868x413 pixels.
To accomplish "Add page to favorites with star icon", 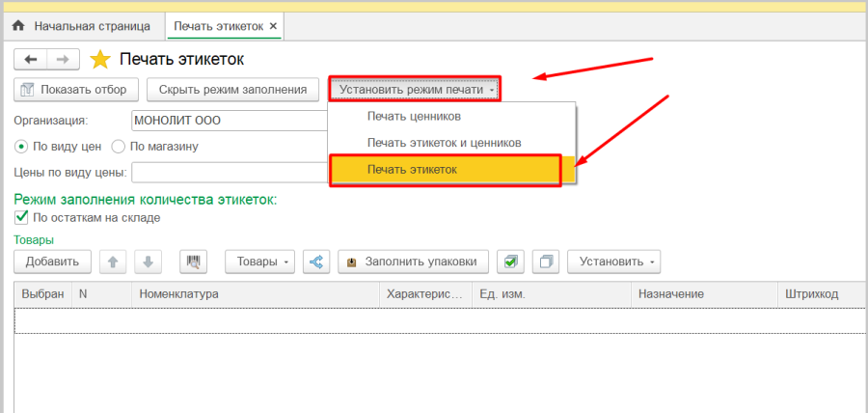I will tap(99, 60).
